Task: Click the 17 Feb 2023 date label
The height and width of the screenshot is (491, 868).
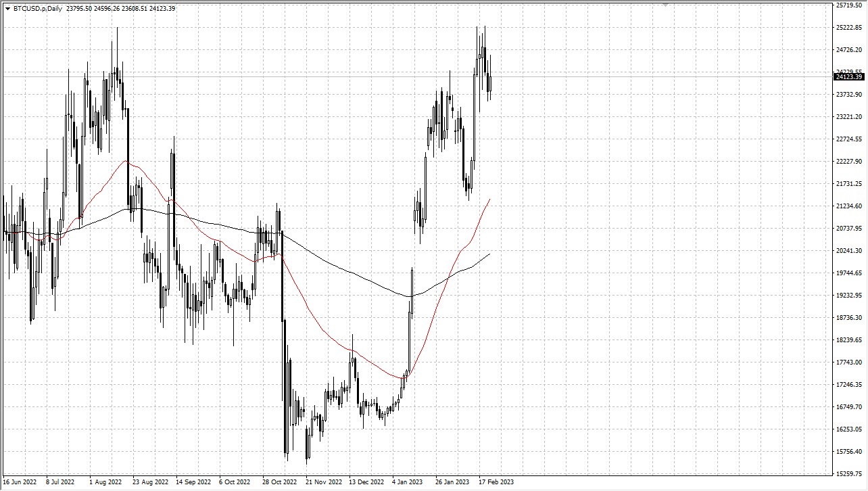Action: pos(496,482)
